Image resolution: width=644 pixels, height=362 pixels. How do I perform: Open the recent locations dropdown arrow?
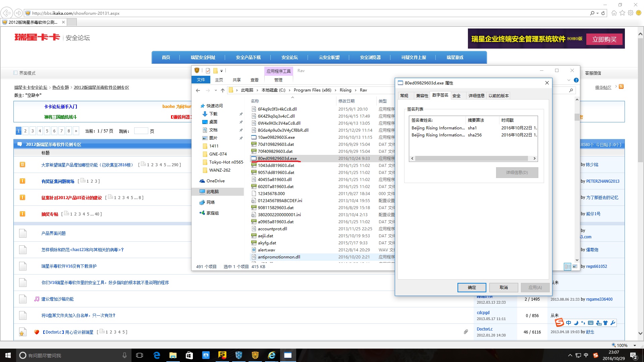215,90
